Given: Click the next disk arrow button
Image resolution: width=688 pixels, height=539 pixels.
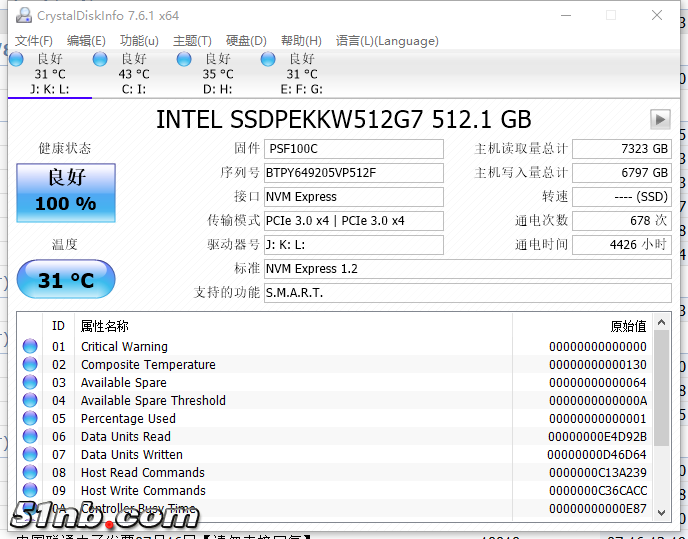Looking at the screenshot, I should coord(659,119).
